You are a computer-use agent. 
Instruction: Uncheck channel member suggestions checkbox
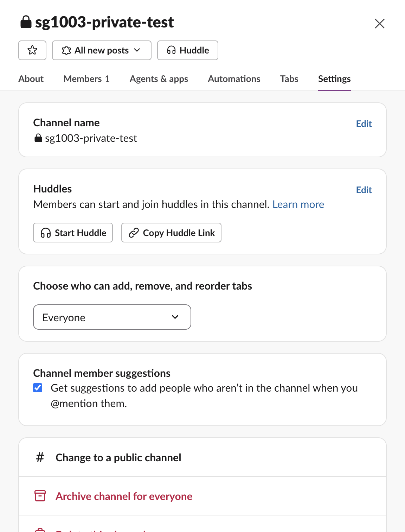[38, 388]
